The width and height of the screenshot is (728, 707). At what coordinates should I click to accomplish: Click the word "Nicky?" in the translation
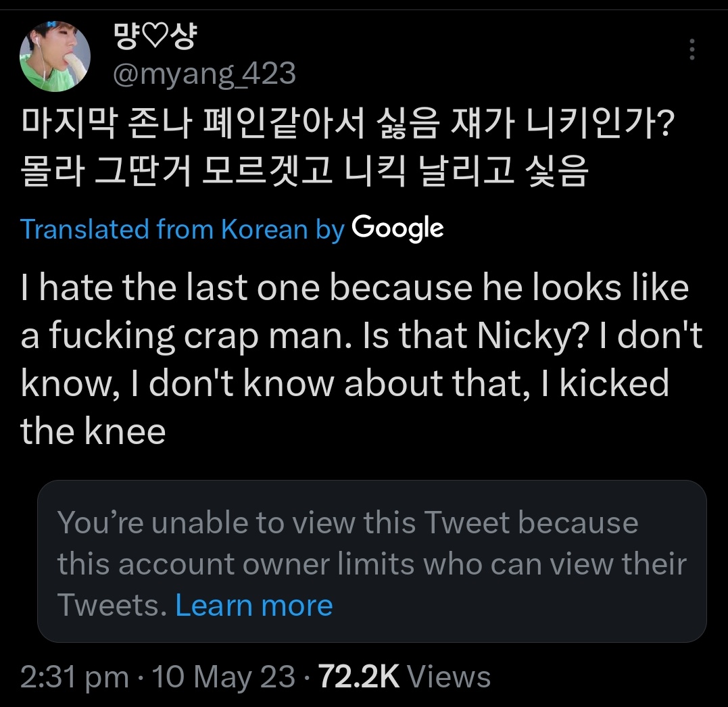pyautogui.click(x=520, y=336)
